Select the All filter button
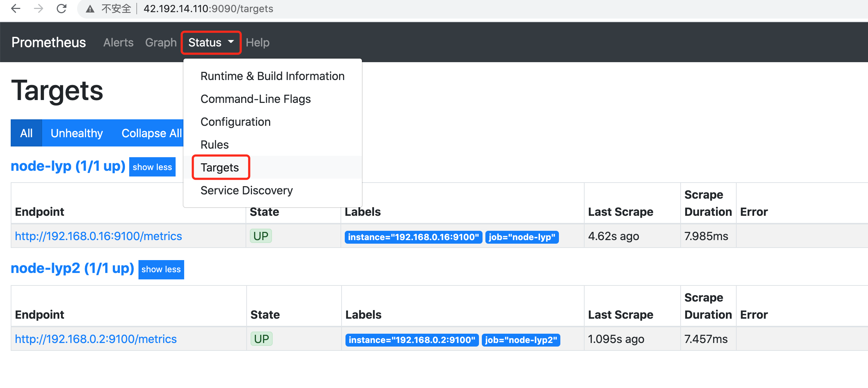 [26, 133]
